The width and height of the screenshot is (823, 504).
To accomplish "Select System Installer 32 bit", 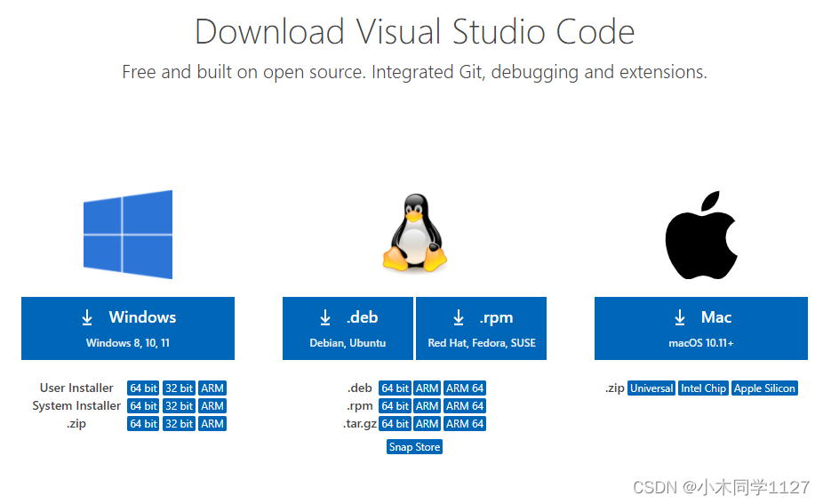I will 179,406.
